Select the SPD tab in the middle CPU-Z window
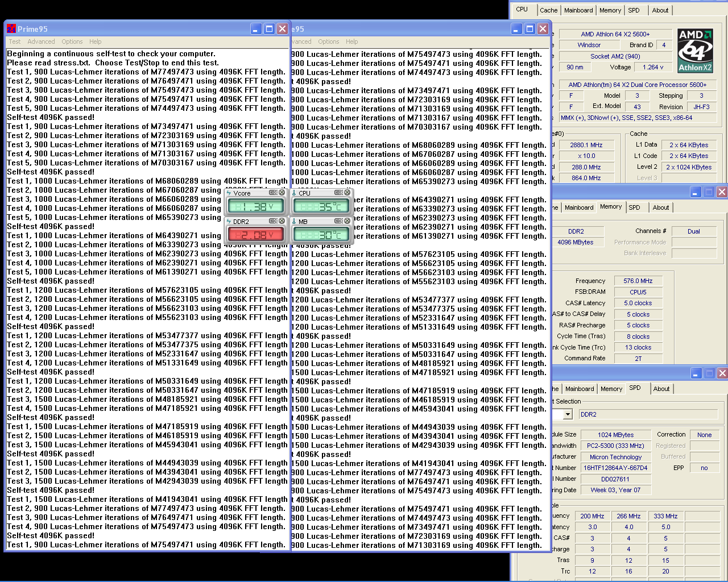This screenshot has width=728, height=582. [635, 207]
